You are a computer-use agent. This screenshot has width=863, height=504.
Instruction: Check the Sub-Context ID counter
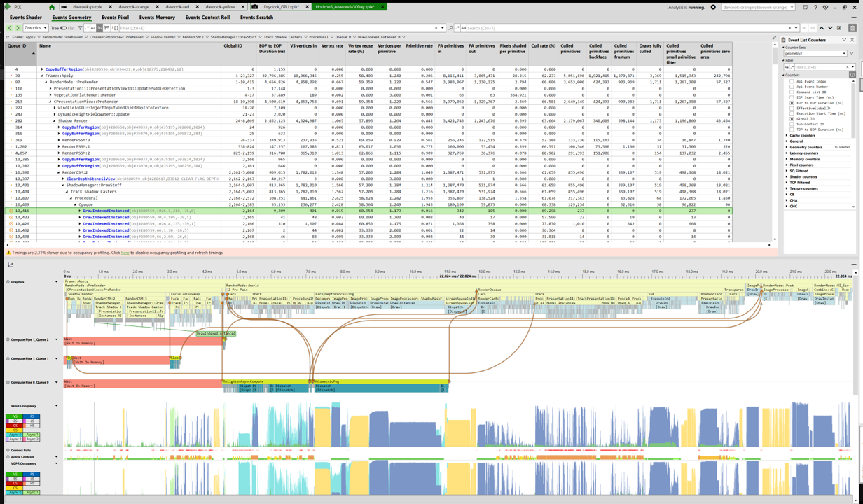click(x=792, y=124)
